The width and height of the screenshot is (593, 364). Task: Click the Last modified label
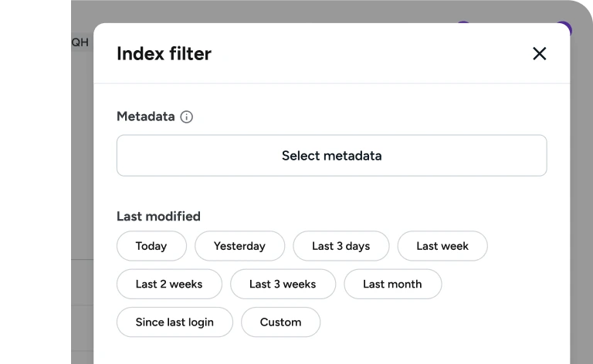pyautogui.click(x=158, y=217)
